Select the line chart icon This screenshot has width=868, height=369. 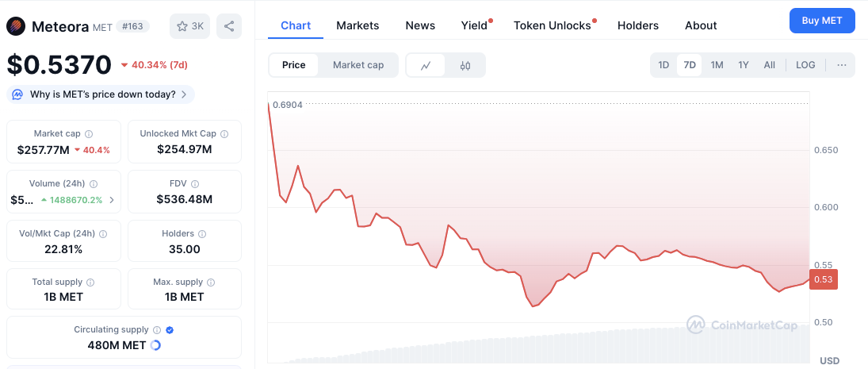pos(426,65)
